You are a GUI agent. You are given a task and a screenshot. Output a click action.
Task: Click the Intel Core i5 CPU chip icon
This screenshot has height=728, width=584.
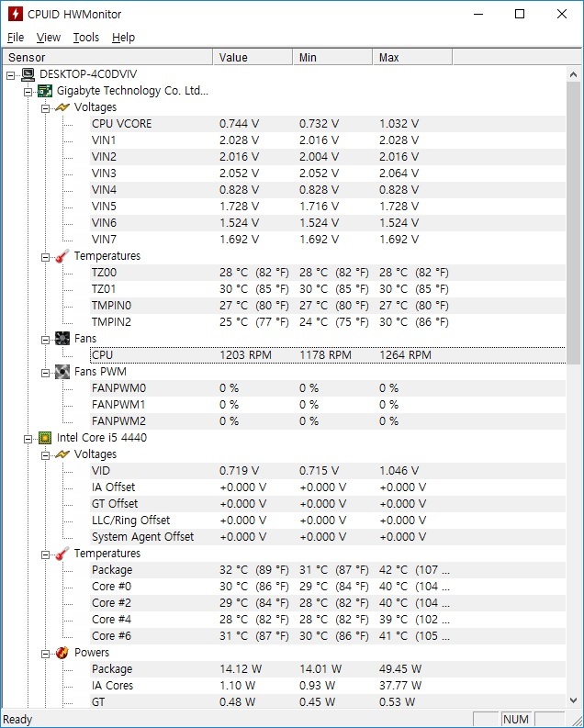point(45,438)
